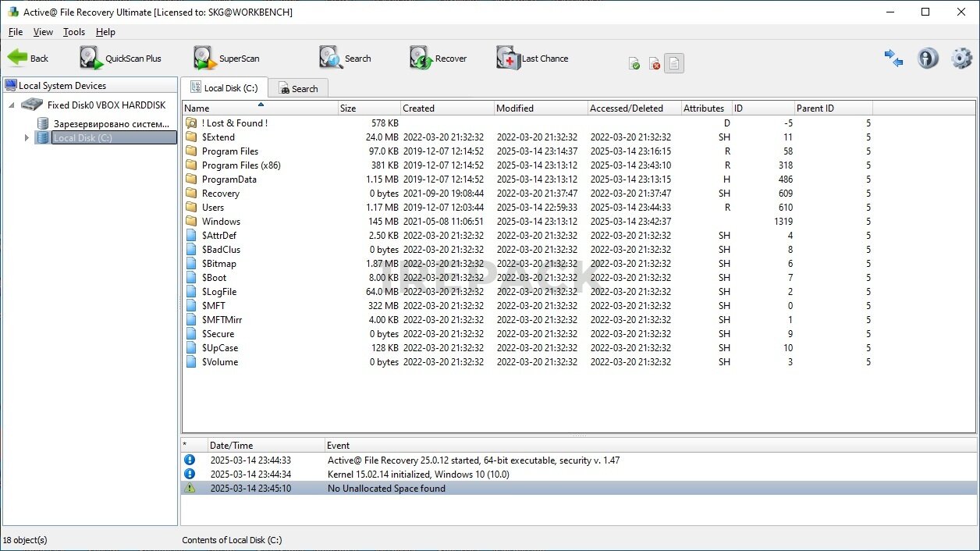The height and width of the screenshot is (551, 980).
Task: Click the document icon with red X
Action: pyautogui.click(x=655, y=63)
